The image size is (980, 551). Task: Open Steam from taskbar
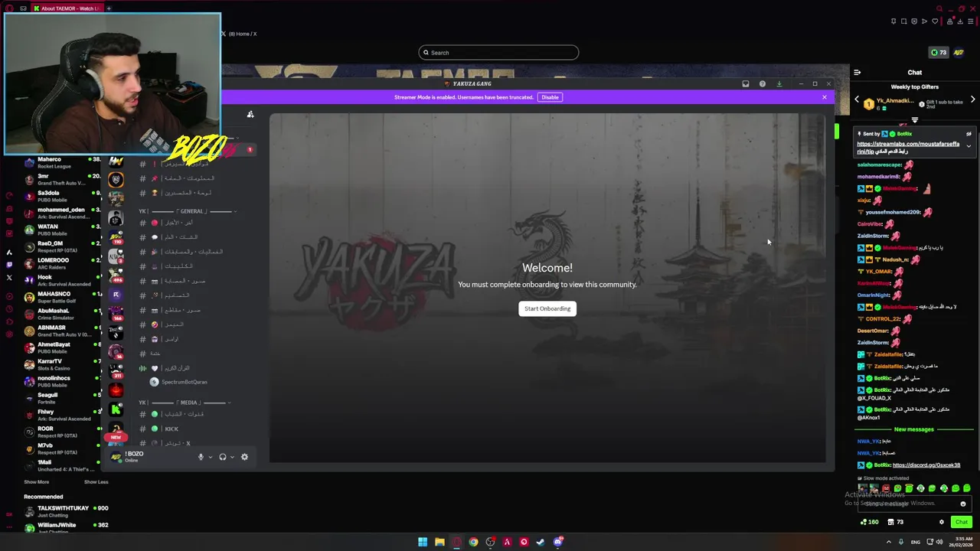(x=541, y=542)
